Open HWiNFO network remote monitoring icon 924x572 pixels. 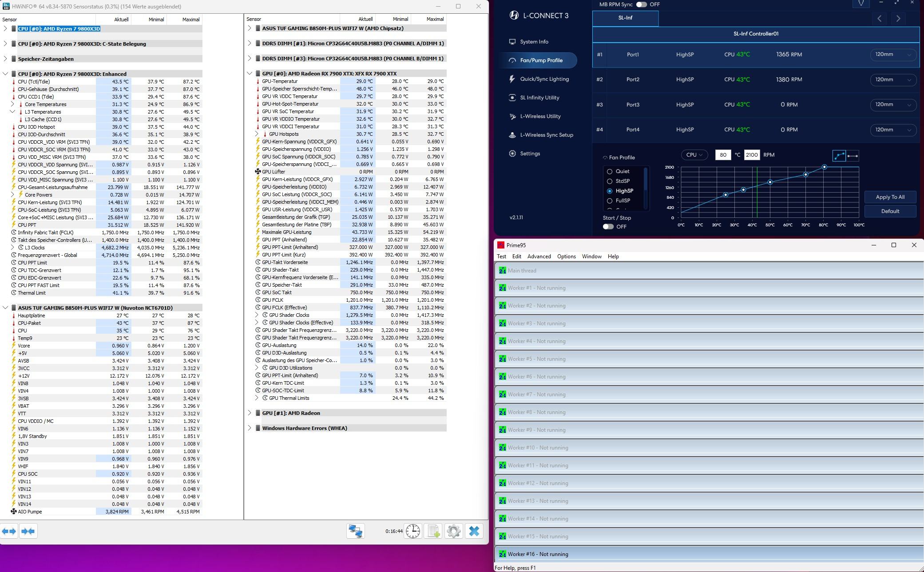click(356, 531)
